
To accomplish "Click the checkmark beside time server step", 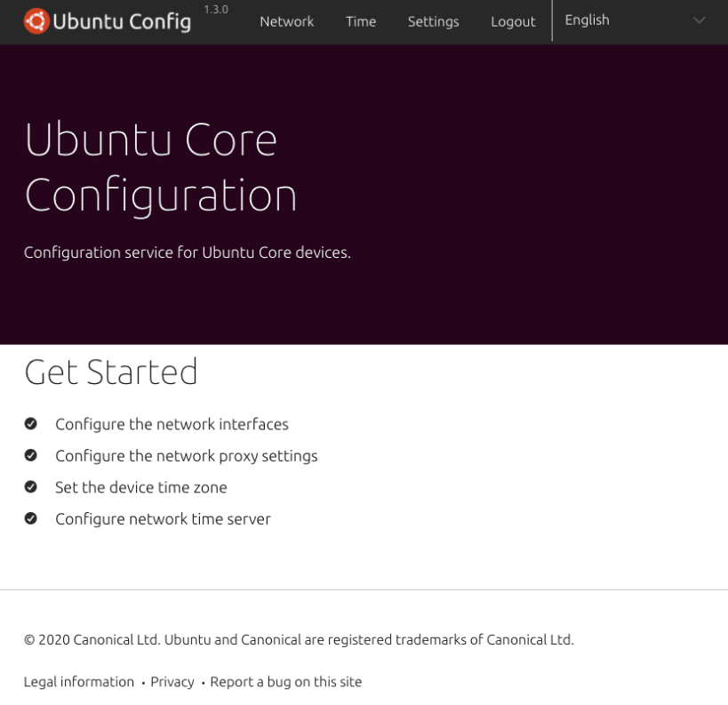I will (31, 518).
